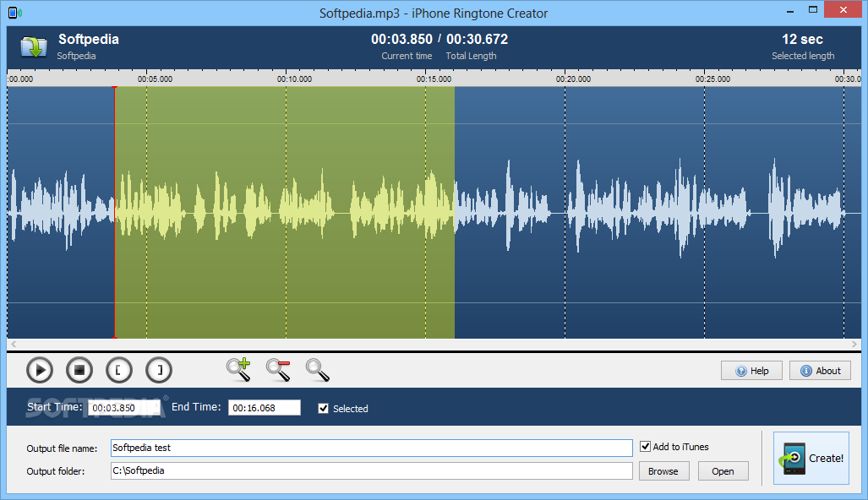The width and height of the screenshot is (868, 500).
Task: Click the 00:10.000 mark on the ruler
Action: 294,79
